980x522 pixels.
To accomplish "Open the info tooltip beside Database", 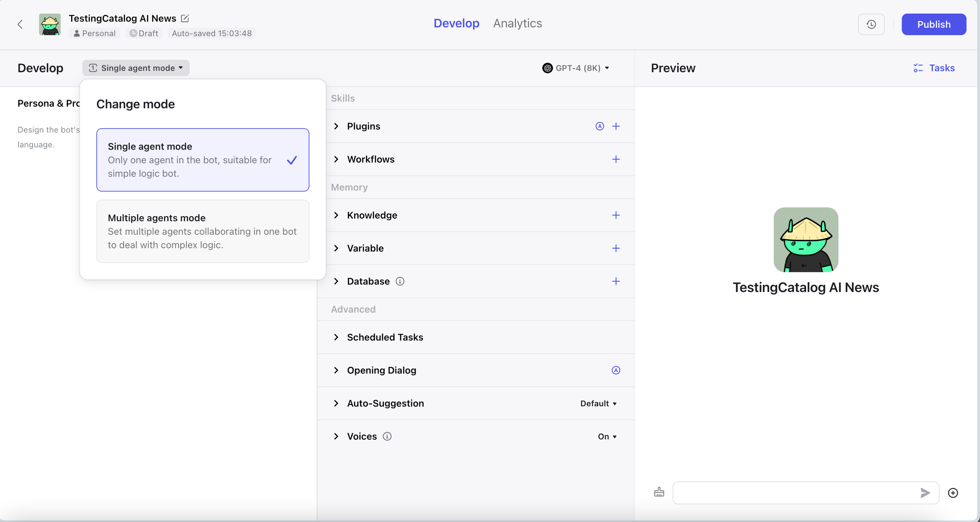I will click(399, 281).
